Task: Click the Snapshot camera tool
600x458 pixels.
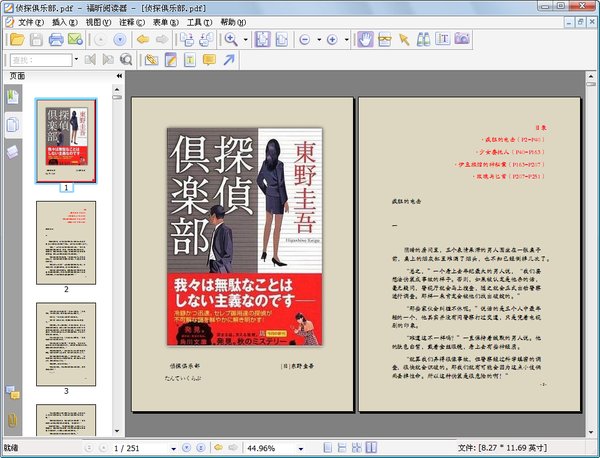Action: click(x=462, y=40)
